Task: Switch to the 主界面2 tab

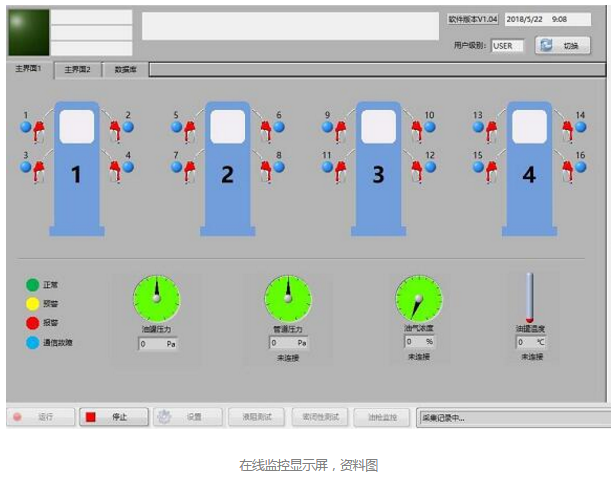Action: (77, 70)
